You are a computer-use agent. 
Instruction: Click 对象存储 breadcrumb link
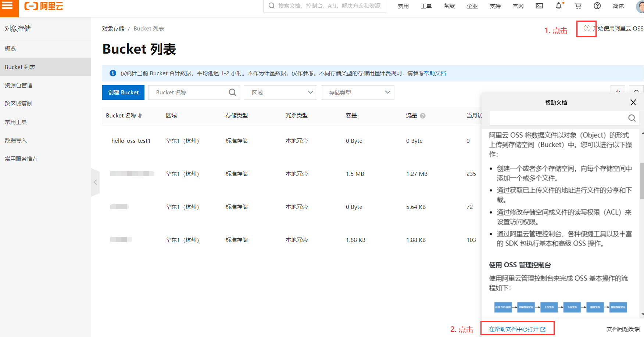click(x=113, y=28)
